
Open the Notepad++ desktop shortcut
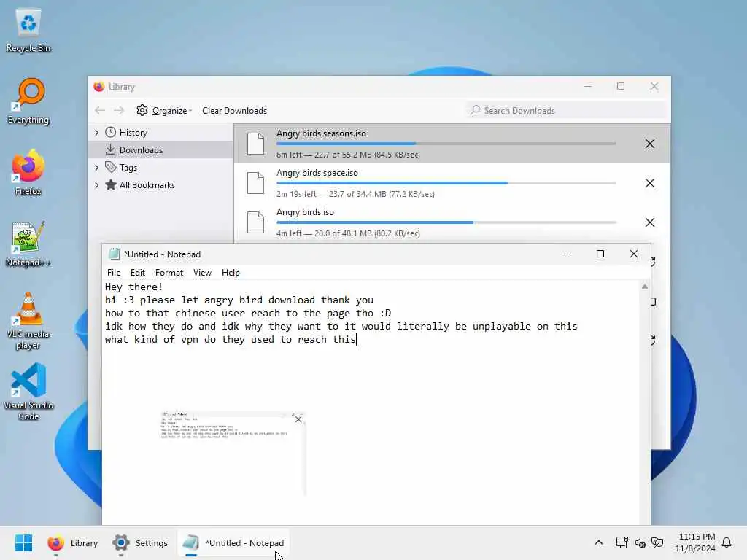28,244
